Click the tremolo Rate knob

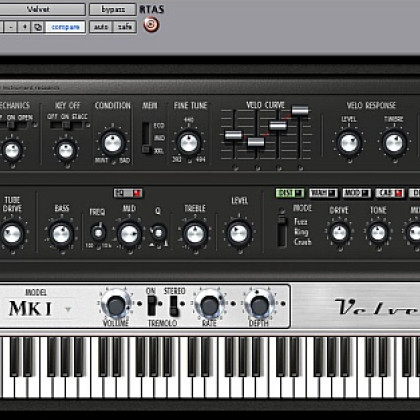(x=210, y=305)
